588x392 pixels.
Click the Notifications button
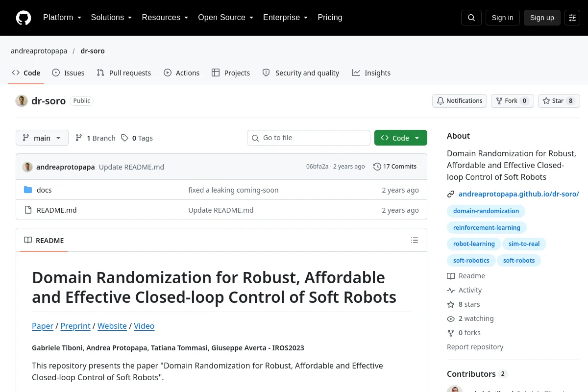(x=460, y=101)
